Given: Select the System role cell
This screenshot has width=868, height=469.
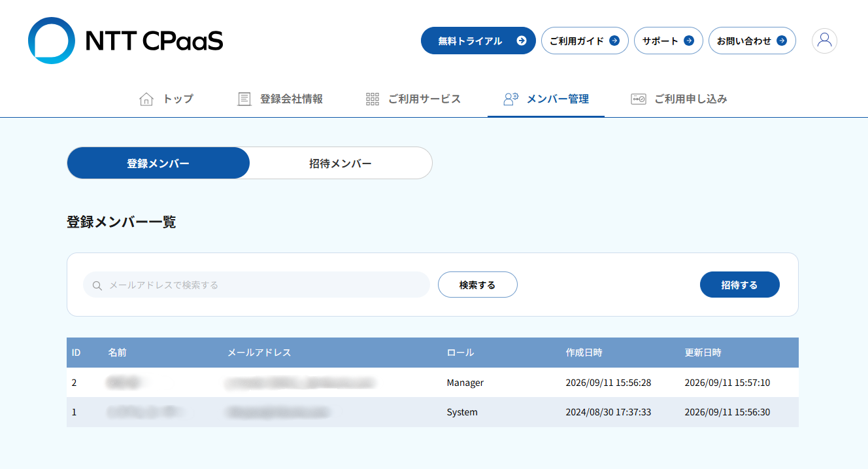Looking at the screenshot, I should point(462,412).
